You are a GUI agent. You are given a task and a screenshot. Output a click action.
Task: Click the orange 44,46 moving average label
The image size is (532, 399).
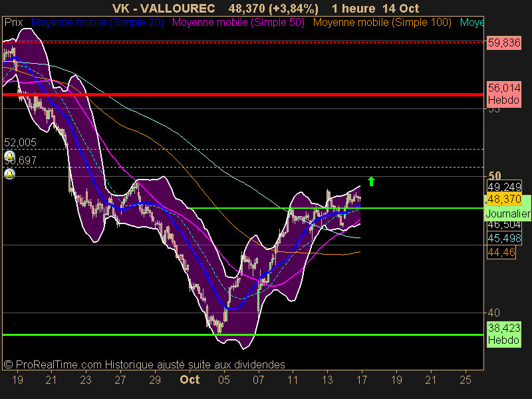pos(501,253)
